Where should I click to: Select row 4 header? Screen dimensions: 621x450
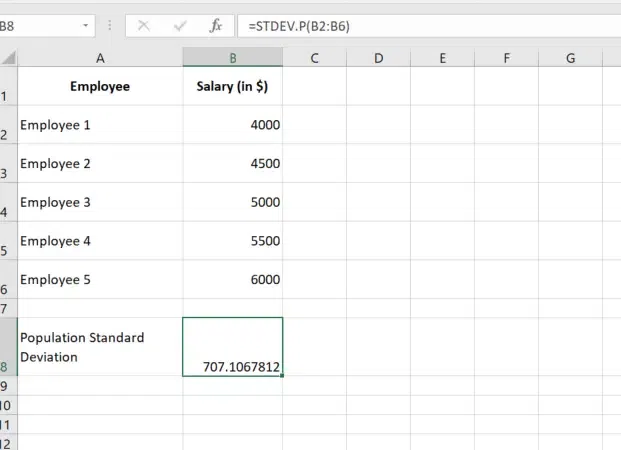coord(8,202)
